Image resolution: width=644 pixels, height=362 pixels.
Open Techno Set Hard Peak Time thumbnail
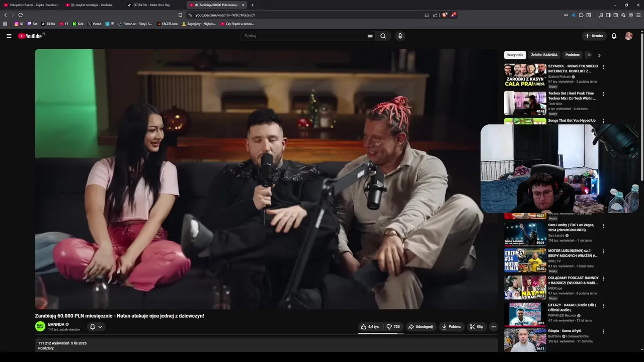click(525, 103)
